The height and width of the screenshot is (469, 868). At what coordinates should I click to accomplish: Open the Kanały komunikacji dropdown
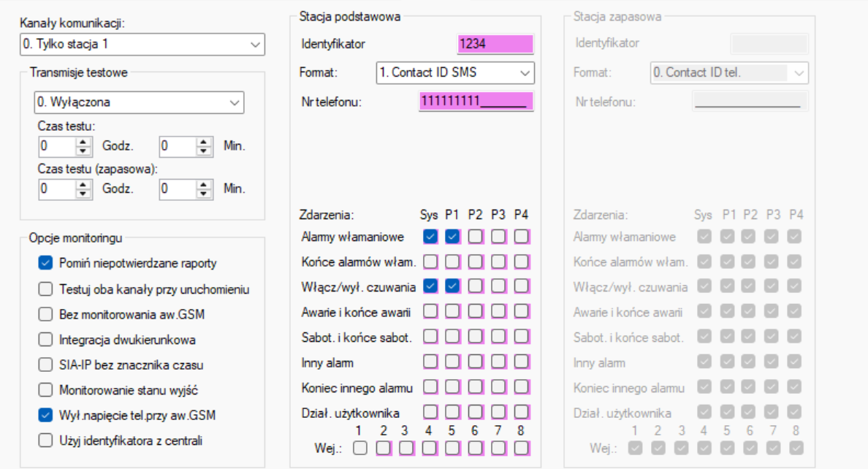142,45
